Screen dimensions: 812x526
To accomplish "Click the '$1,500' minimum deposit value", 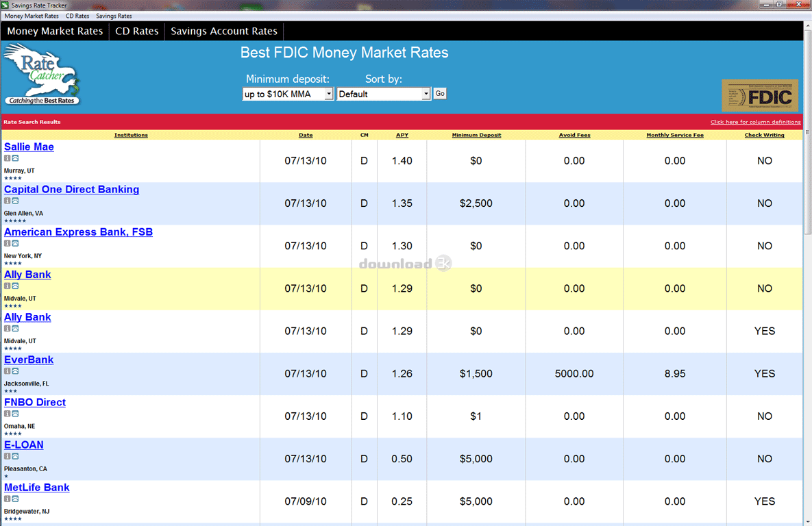I will click(x=476, y=374).
